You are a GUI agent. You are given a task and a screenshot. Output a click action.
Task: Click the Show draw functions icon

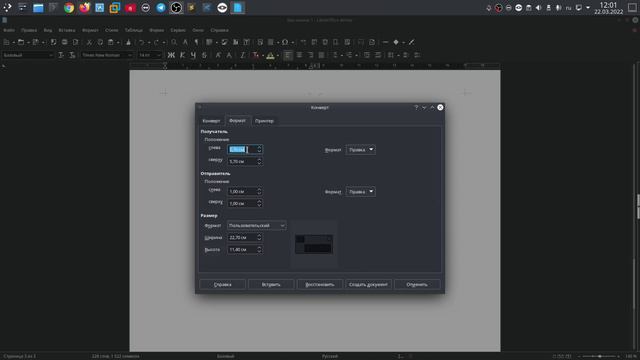[411, 42]
